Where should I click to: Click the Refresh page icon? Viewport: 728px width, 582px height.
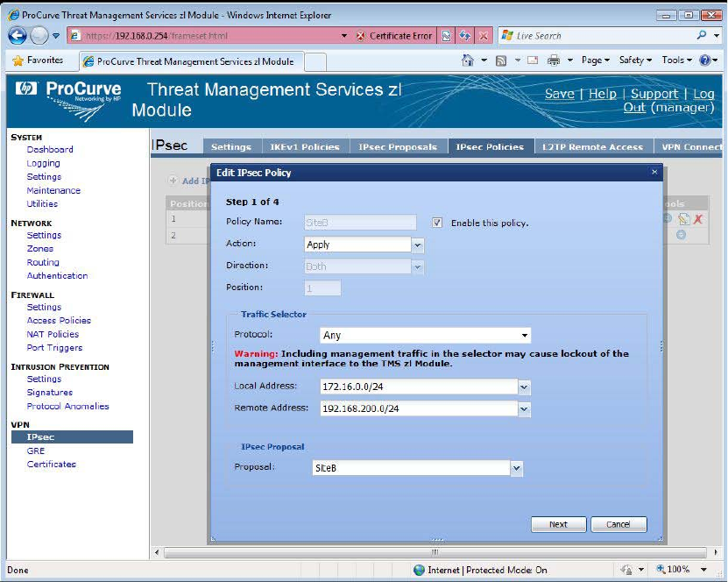(x=465, y=36)
